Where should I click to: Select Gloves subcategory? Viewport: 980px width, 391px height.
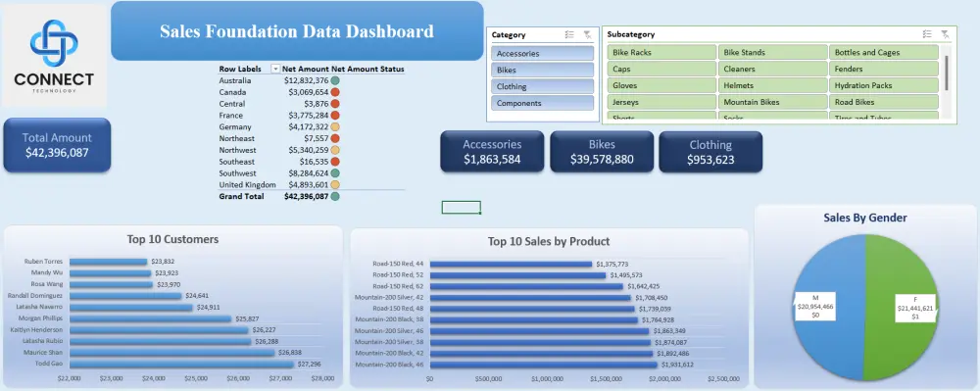(661, 85)
